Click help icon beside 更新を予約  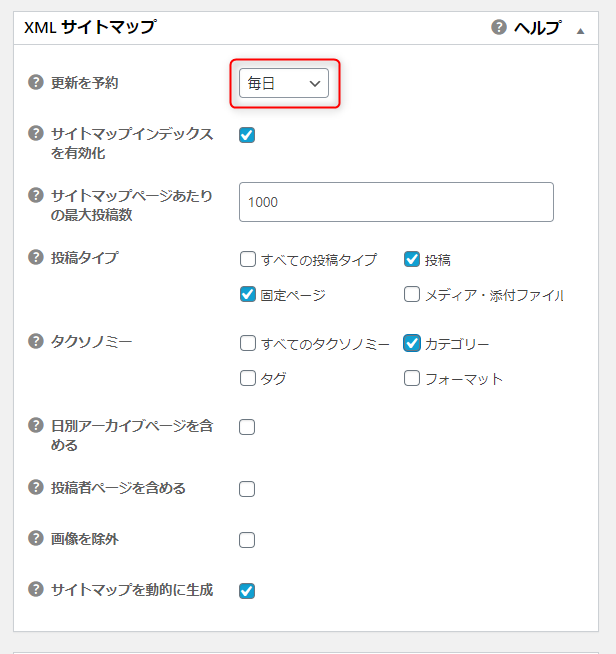pyautogui.click(x=36, y=82)
